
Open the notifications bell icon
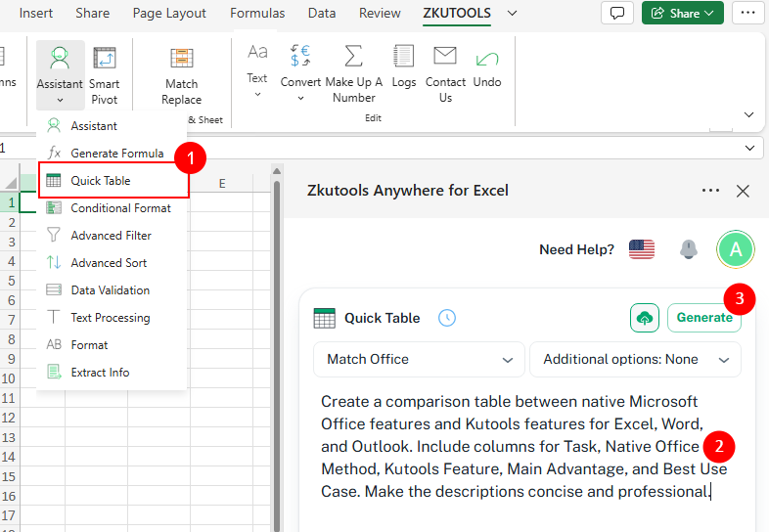tap(689, 249)
